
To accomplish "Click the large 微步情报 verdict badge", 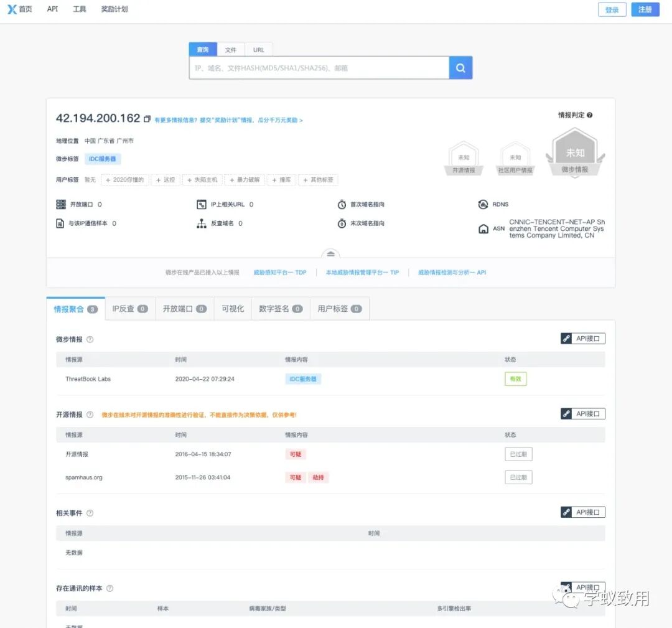I will (575, 153).
